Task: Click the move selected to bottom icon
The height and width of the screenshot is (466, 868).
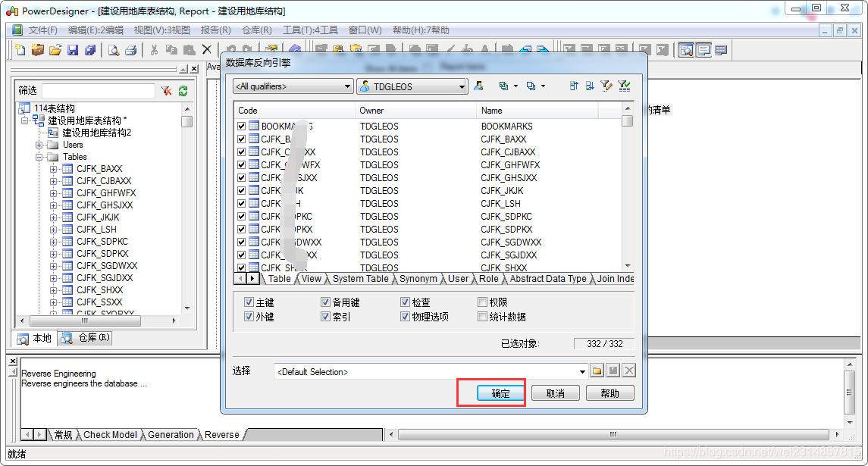Action: pos(590,86)
